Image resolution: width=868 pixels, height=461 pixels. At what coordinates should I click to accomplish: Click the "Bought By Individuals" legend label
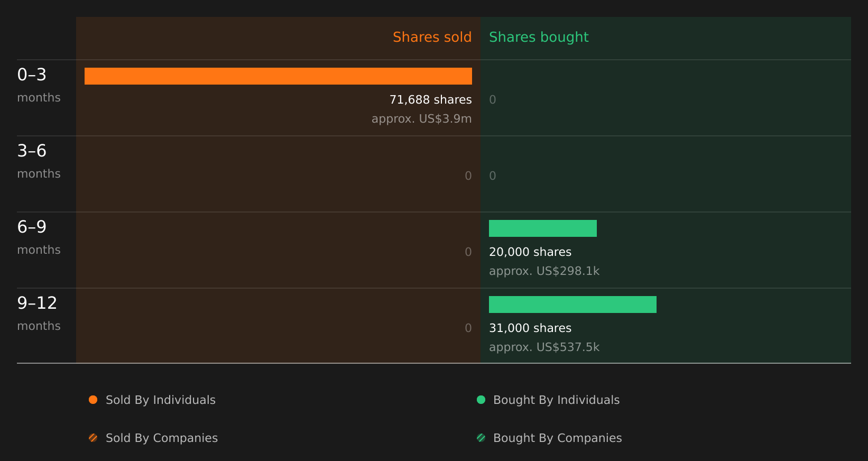click(x=556, y=400)
